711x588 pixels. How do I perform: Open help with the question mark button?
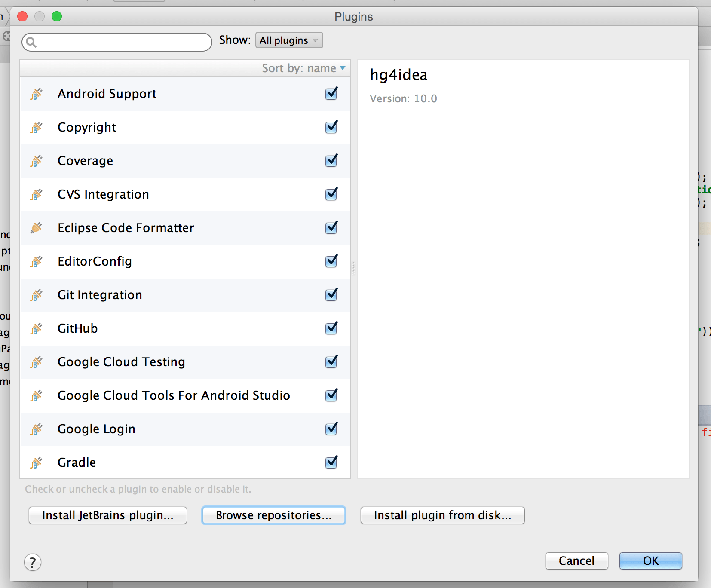pos(33,562)
